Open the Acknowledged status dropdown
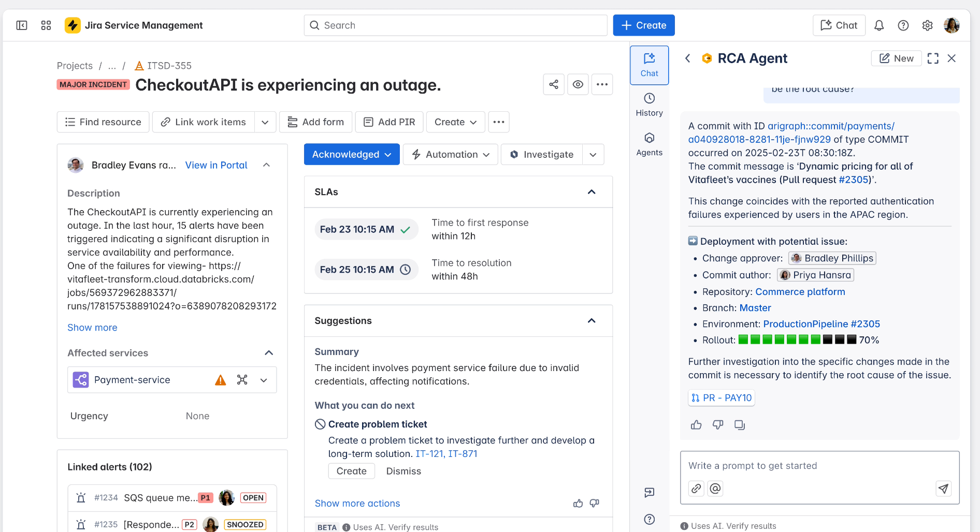Screen dimensions: 980x532 click(x=352, y=154)
